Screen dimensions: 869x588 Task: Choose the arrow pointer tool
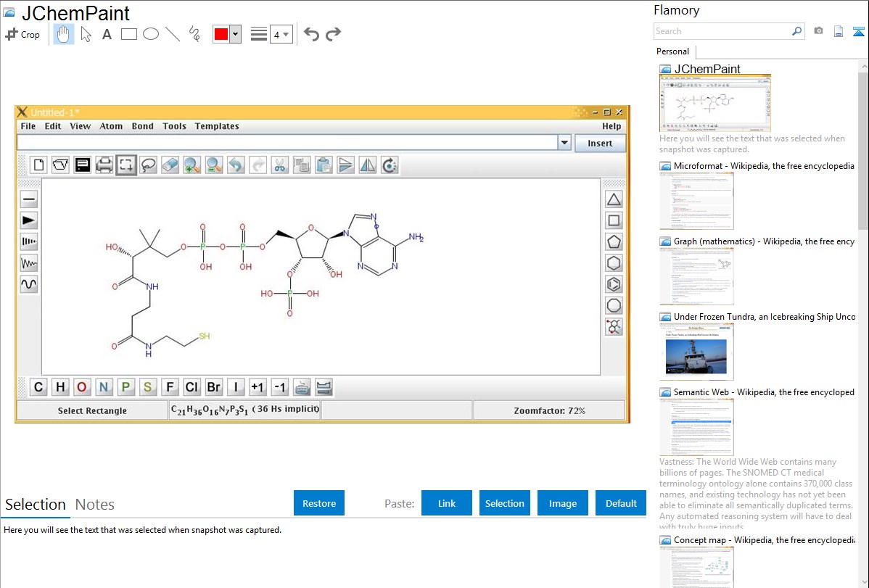tap(86, 34)
